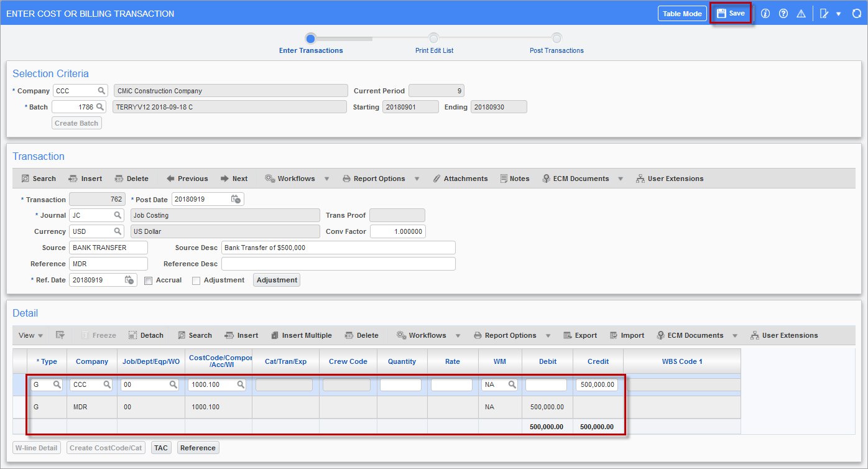
Task: Click the Reference Desc input field
Action: click(338, 264)
